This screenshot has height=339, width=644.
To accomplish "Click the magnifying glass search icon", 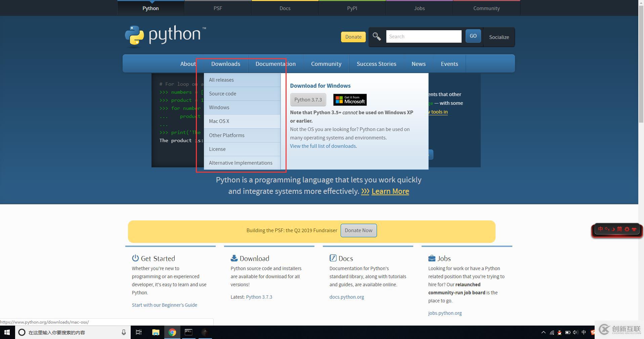I will [377, 37].
